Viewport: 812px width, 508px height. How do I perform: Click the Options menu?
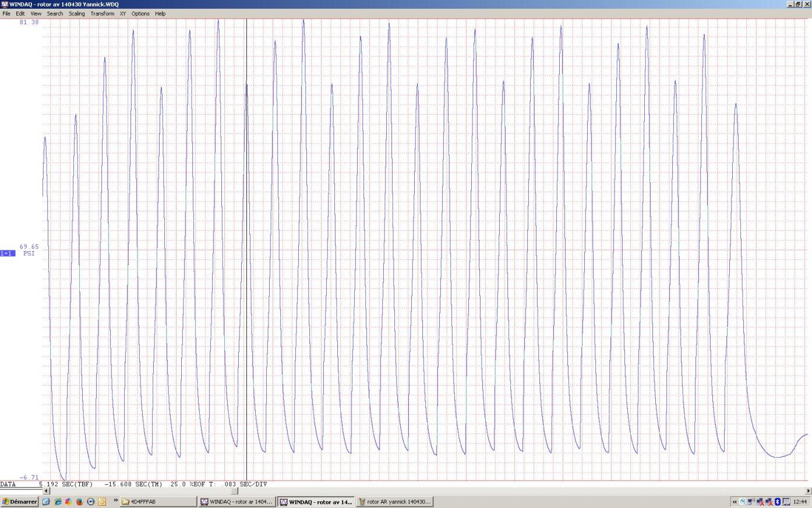click(140, 13)
